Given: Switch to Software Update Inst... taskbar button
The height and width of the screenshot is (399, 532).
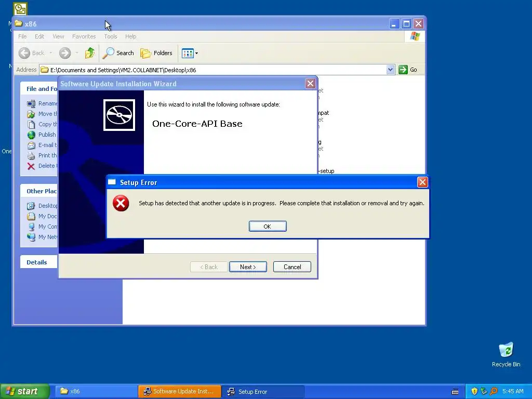Looking at the screenshot, I should pos(179,391).
